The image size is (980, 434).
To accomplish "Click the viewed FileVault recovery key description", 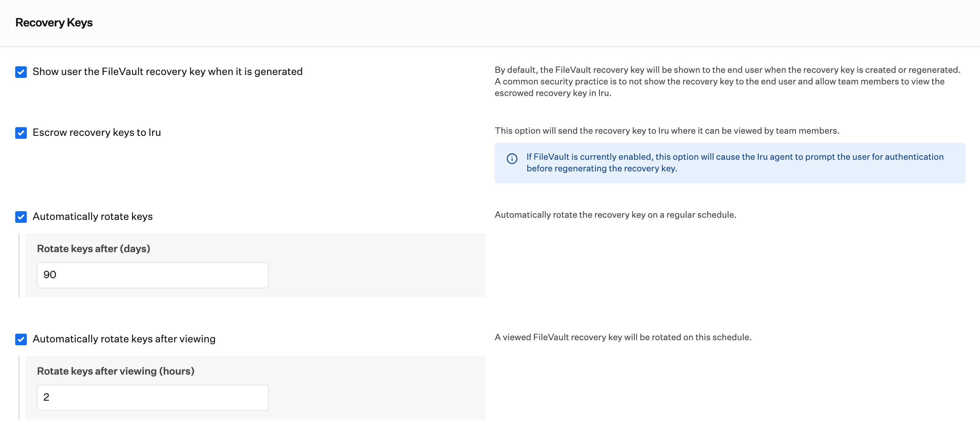I will [623, 337].
